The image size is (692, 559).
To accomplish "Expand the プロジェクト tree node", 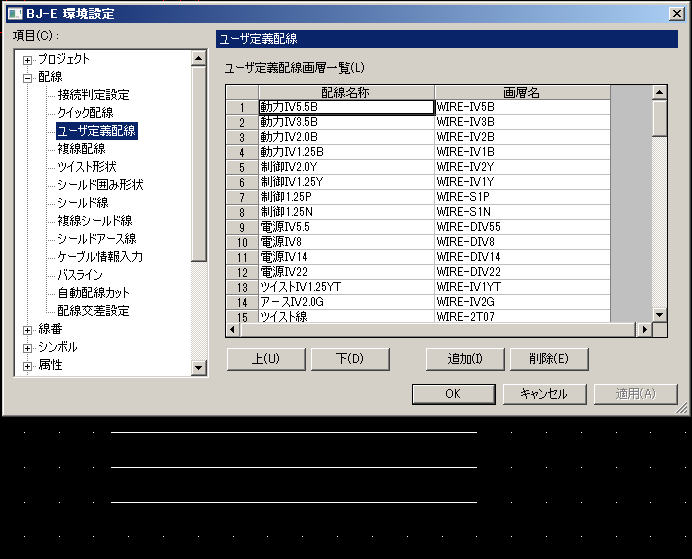I will [x=27, y=60].
